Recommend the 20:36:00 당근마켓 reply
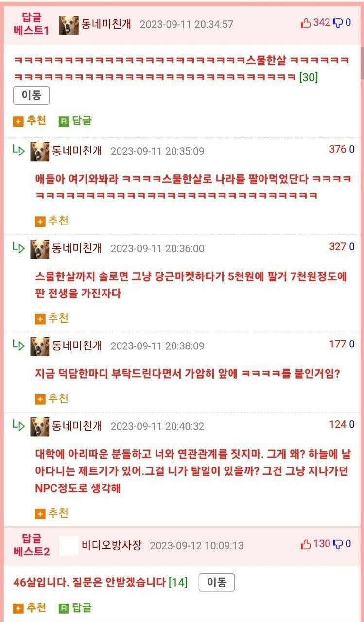Screen dimensions: 364x622 click(52, 319)
